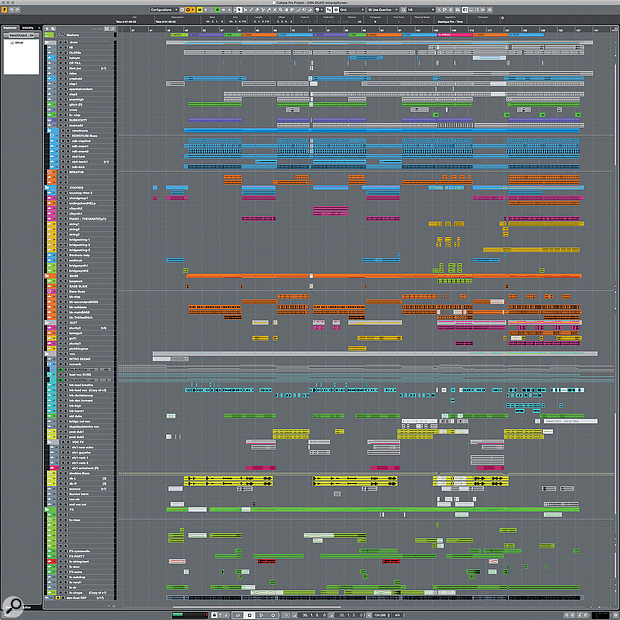This screenshot has width=620, height=620.
Task: Click the Transpose value in the info line
Action: tap(375, 21)
